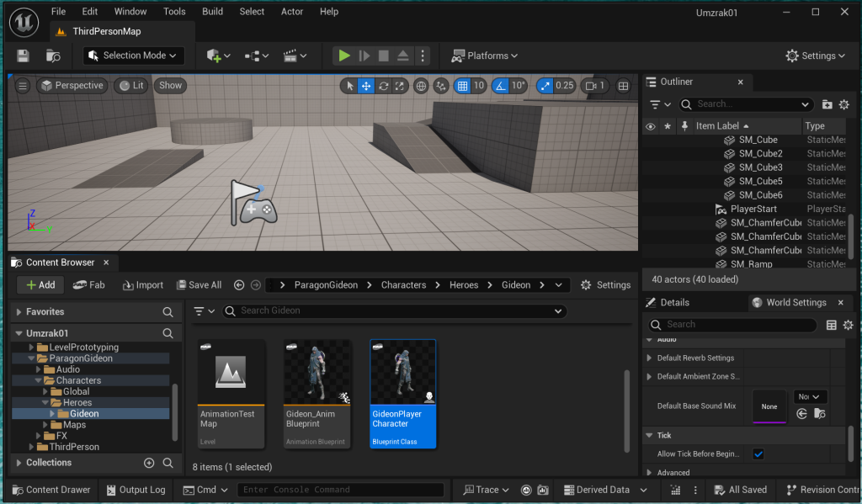Start playing the level with the green Play button

coord(344,56)
